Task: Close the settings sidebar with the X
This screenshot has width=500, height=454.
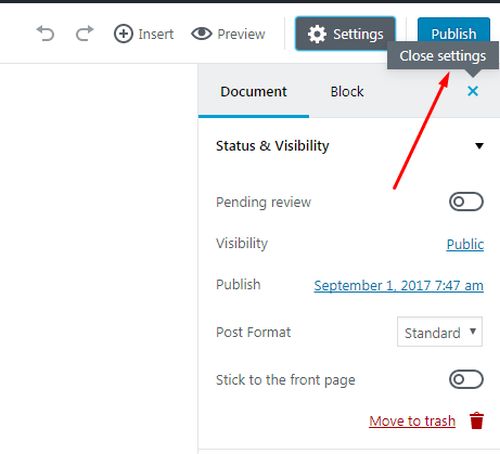Action: point(473,91)
